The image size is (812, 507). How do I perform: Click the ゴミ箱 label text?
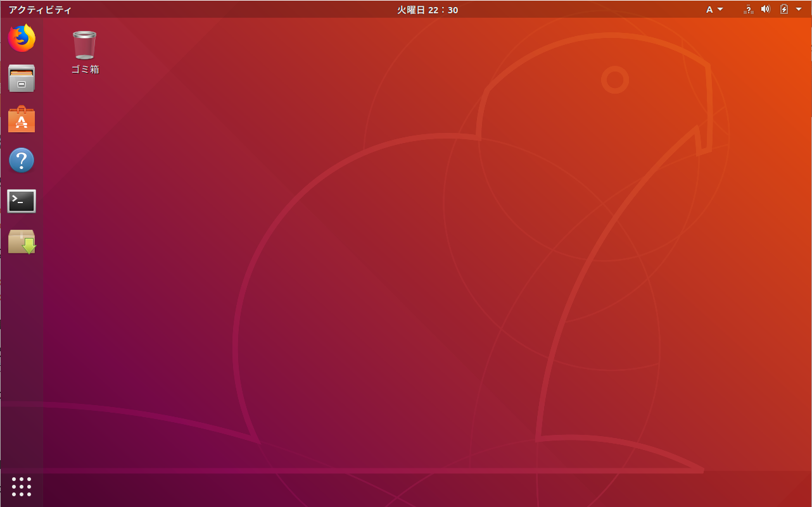(86, 70)
